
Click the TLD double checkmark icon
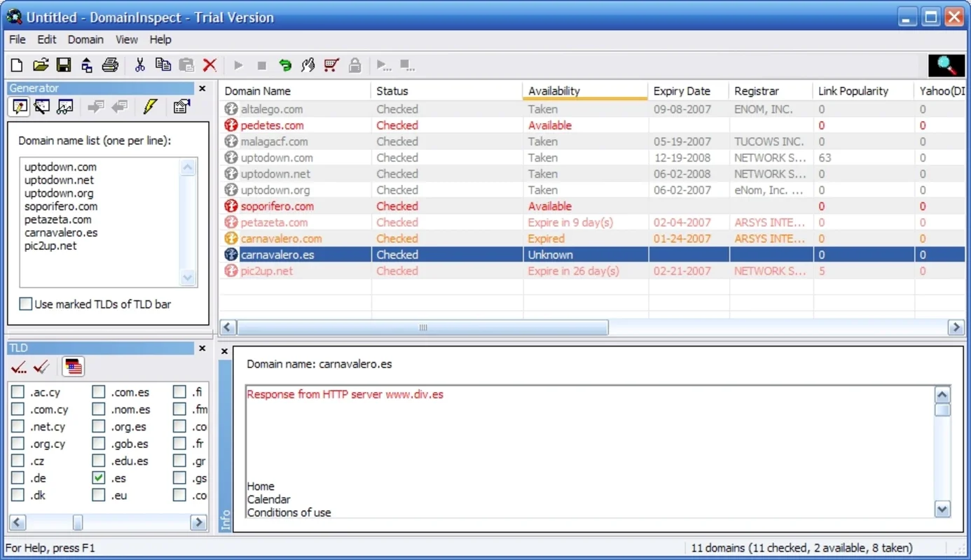(41, 366)
